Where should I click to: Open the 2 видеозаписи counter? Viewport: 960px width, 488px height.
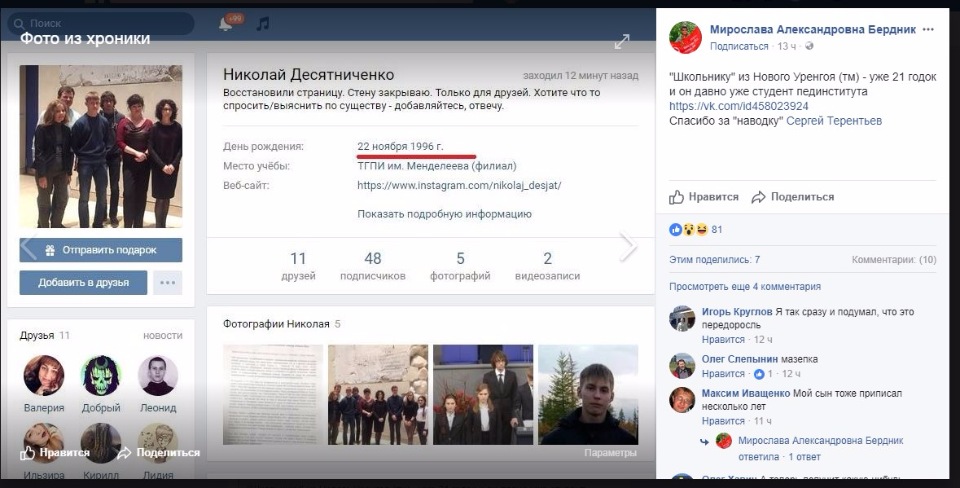(x=547, y=266)
